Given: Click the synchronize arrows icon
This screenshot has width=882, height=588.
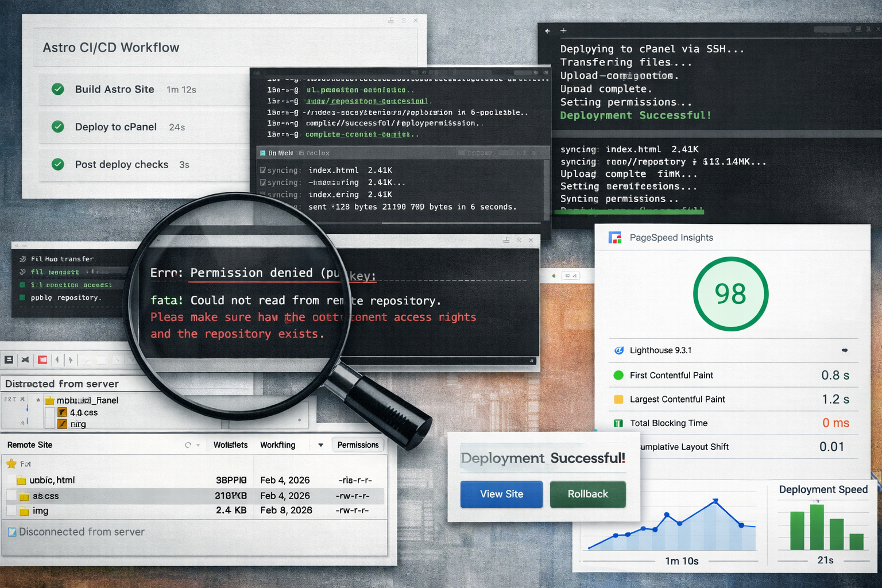Looking at the screenshot, I should pos(25,359).
